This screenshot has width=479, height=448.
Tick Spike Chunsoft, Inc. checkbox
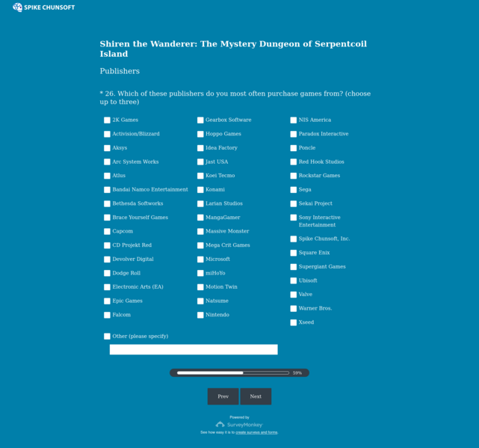(x=294, y=239)
